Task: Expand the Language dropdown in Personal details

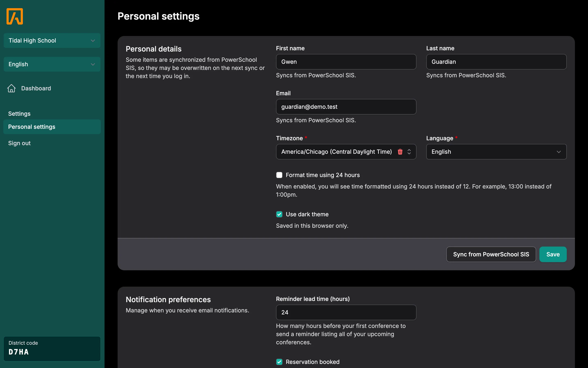Action: (x=496, y=152)
